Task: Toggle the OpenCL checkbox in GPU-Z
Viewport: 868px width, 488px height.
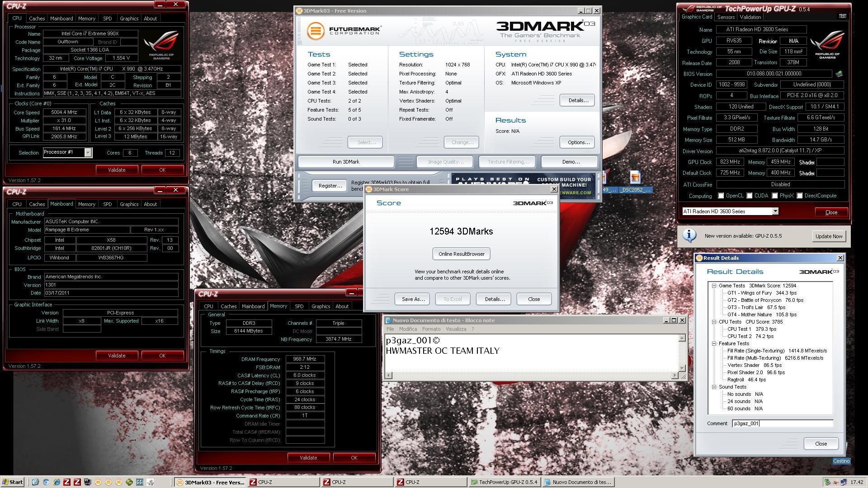Action: 721,196
